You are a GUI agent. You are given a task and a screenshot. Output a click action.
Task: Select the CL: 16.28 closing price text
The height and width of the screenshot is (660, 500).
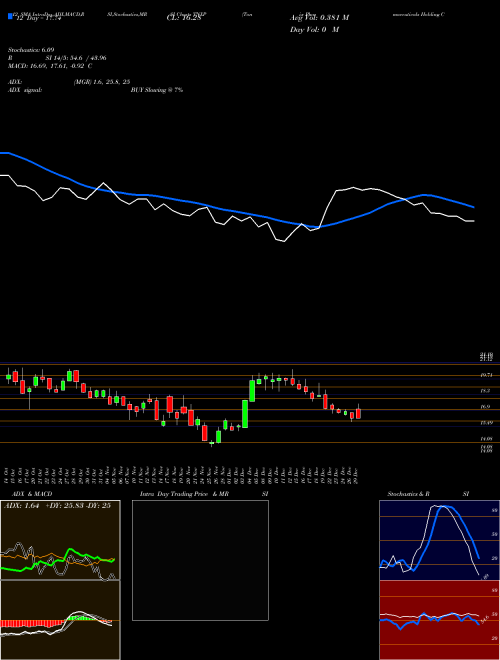click(x=183, y=18)
